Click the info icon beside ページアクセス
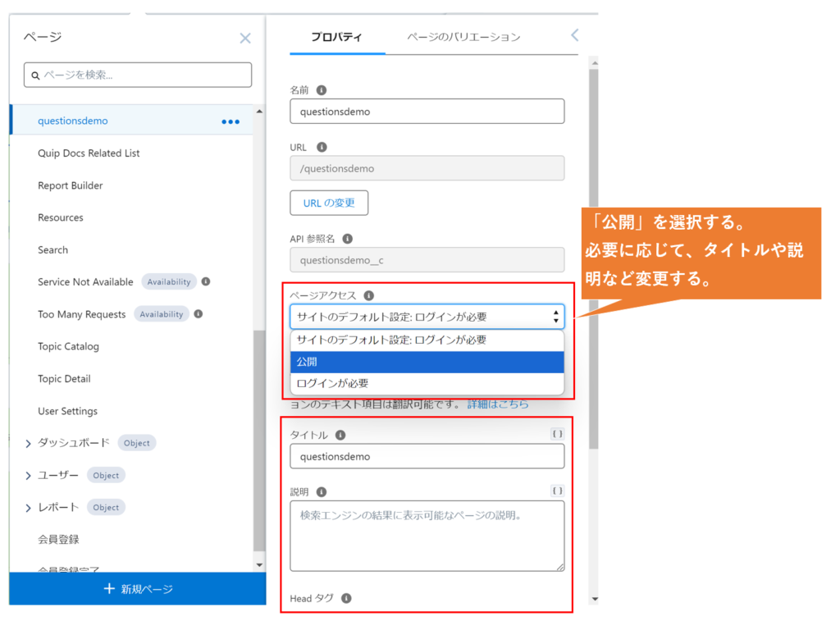Viewport: 840px width, 630px height. tap(368, 295)
